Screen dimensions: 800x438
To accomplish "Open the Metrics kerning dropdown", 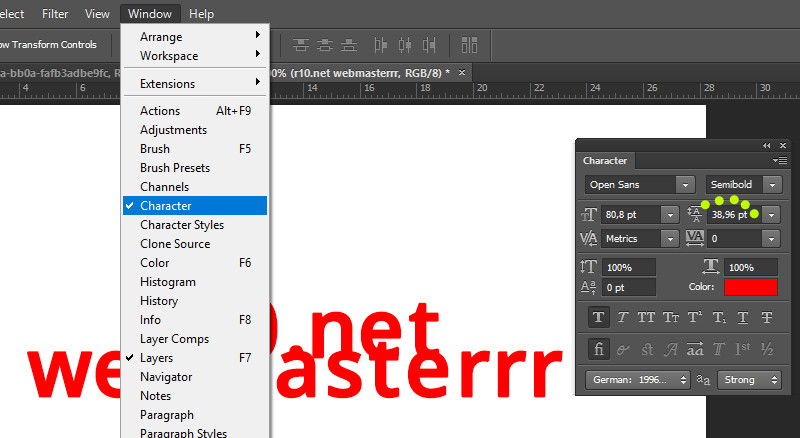I will point(670,238).
